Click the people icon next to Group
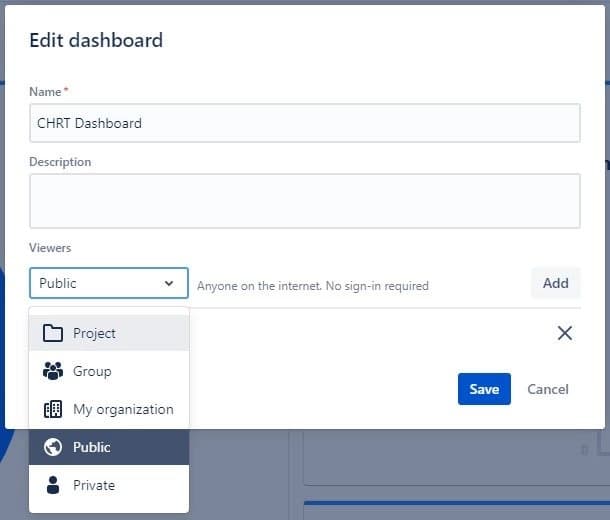The image size is (610, 520). click(53, 371)
